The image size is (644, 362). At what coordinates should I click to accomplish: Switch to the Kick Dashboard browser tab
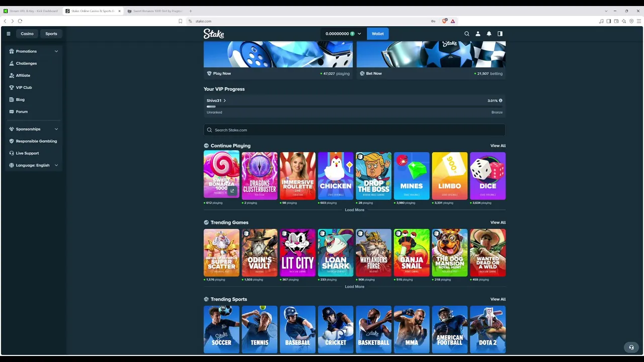(31, 11)
